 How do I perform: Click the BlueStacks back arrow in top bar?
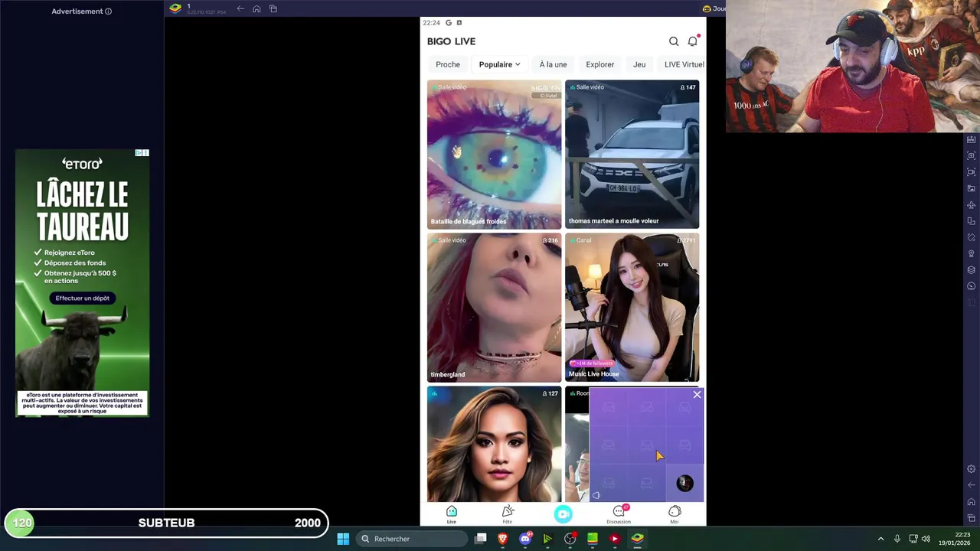(x=240, y=8)
